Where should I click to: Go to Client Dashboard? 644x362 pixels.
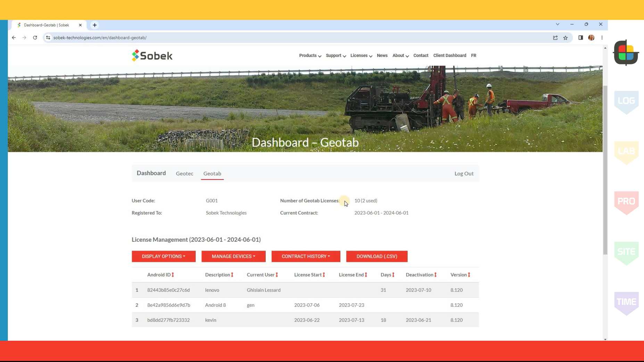[x=449, y=56]
